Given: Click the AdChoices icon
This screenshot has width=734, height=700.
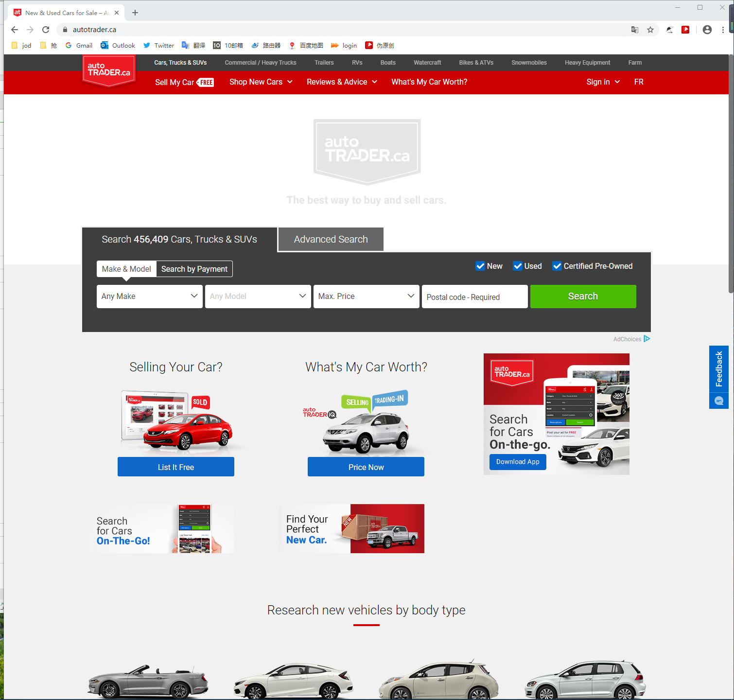Looking at the screenshot, I should (647, 339).
